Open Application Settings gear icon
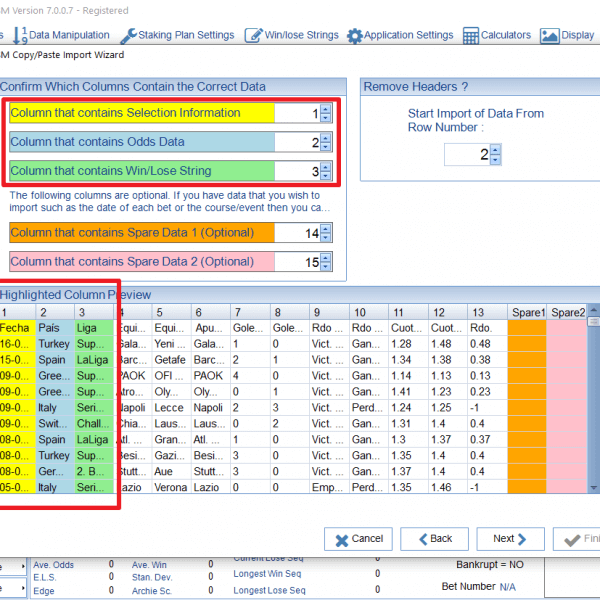Image resolution: width=600 pixels, height=600 pixels. 354,36
